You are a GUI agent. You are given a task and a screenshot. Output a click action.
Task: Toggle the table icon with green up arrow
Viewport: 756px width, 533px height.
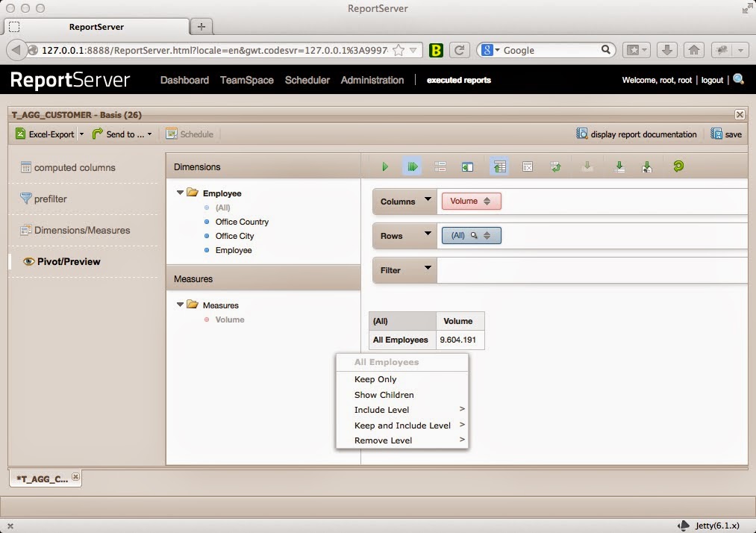499,167
